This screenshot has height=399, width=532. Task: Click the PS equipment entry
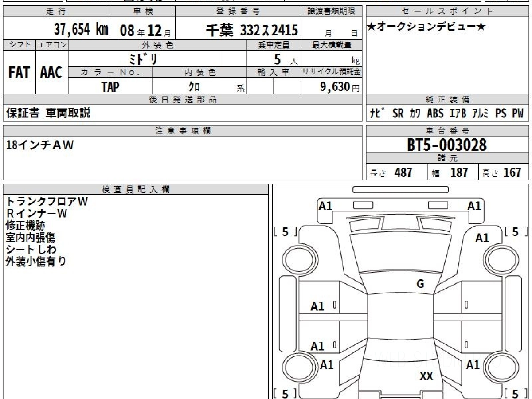click(x=501, y=113)
